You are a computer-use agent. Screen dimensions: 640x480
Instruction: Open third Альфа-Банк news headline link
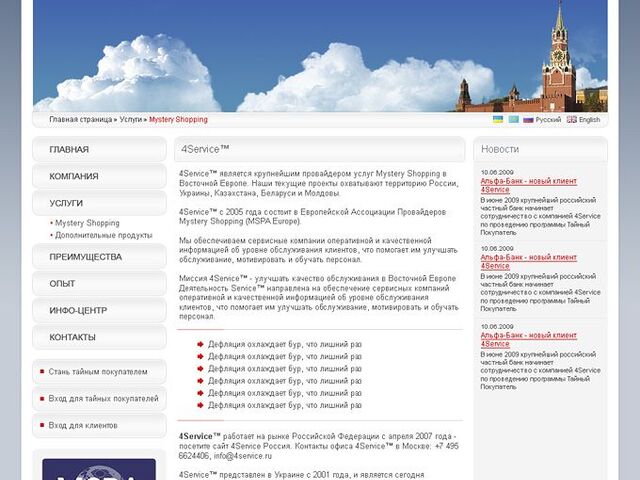tap(529, 340)
